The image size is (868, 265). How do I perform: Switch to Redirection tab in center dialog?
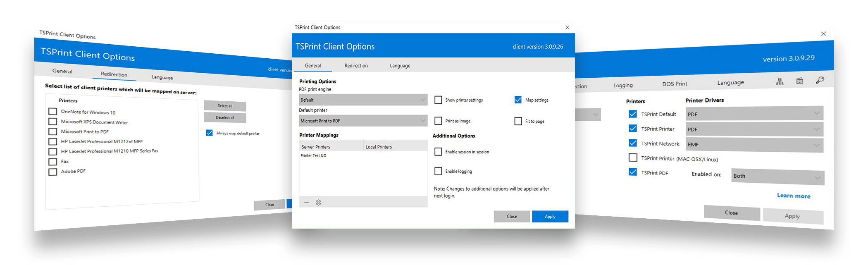(x=356, y=66)
